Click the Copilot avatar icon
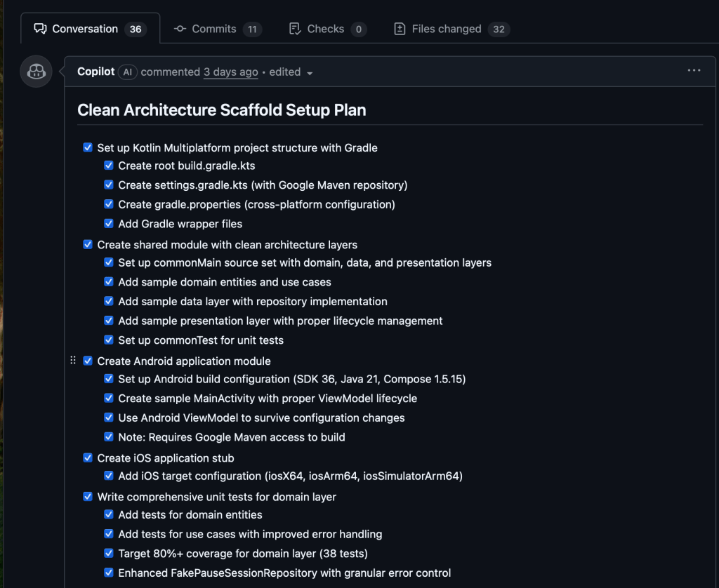 [36, 72]
